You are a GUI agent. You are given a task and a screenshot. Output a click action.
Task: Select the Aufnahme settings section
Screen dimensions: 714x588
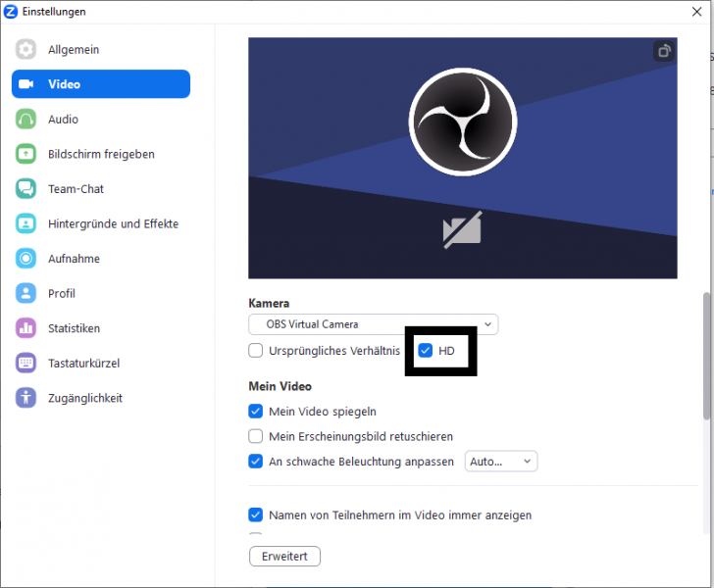[x=101, y=259]
